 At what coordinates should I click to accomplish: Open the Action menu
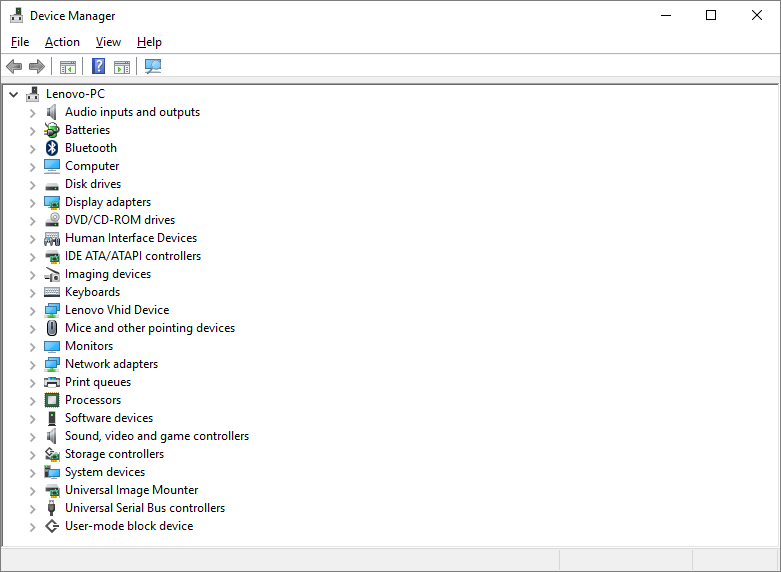(x=62, y=42)
